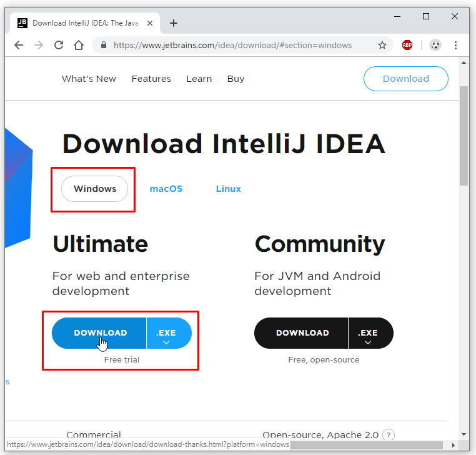Click the vertical scrollbar thumb
Image resolution: width=476 pixels, height=455 pixels.
pos(464,136)
